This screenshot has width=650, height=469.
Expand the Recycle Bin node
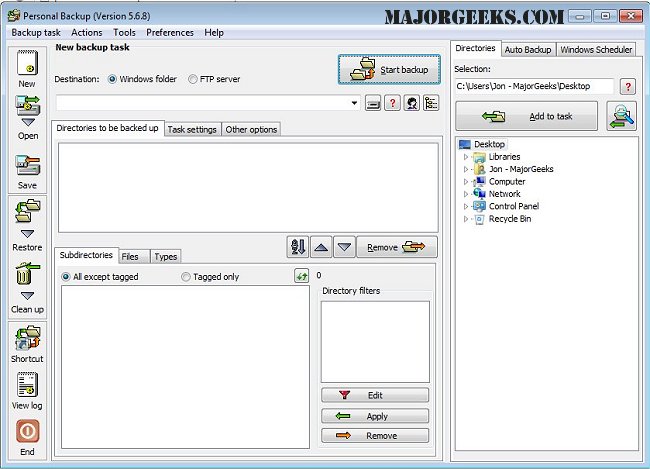pyautogui.click(x=466, y=219)
